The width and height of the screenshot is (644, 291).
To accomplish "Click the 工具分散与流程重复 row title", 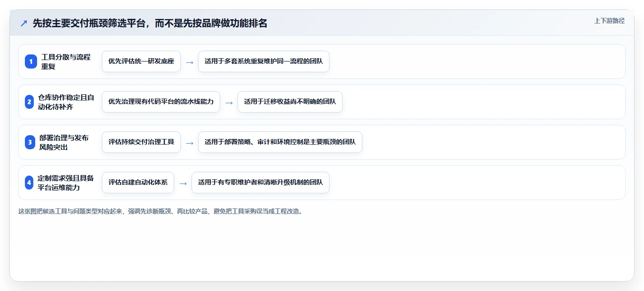I will pyautogui.click(x=66, y=61).
